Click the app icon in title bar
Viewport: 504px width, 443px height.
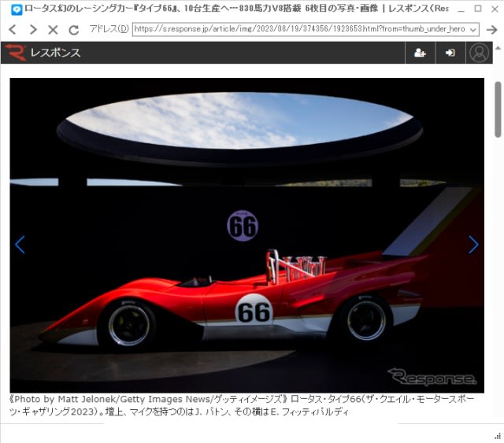(x=17, y=9)
